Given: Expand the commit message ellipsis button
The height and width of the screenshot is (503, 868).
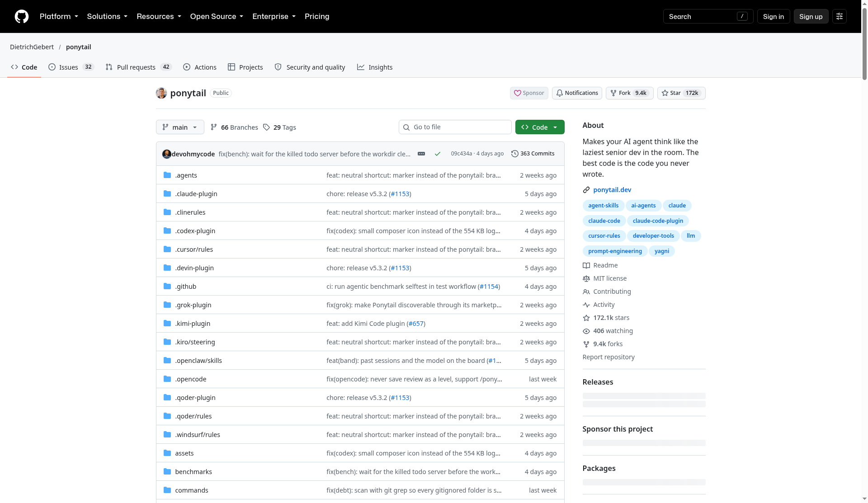Looking at the screenshot, I should [x=421, y=154].
